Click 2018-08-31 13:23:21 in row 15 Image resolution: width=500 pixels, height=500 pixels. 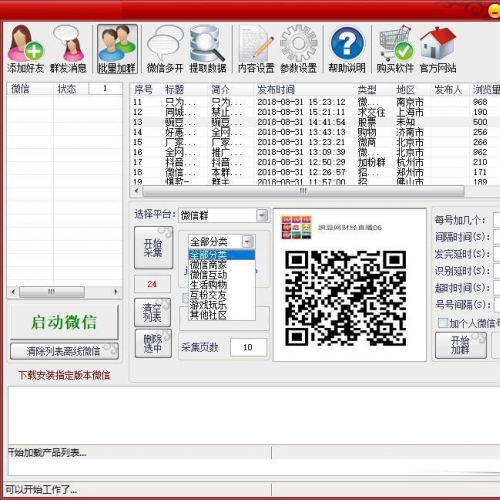coord(301,142)
